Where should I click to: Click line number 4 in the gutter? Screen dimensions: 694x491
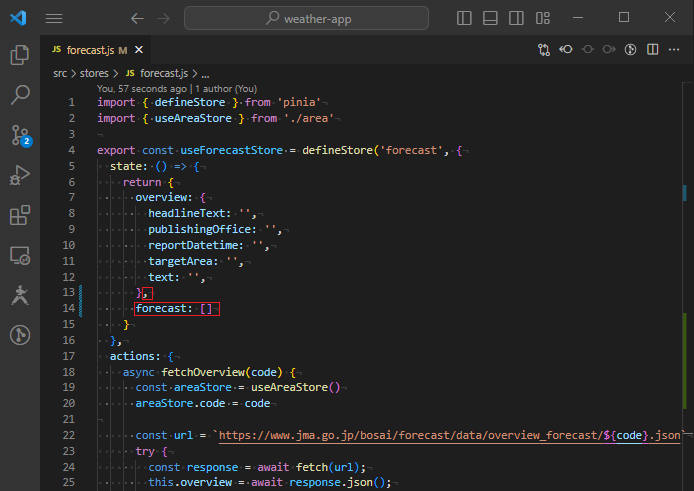tap(71, 150)
